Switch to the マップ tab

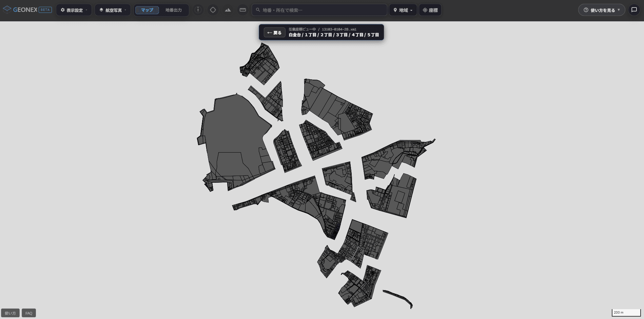tap(147, 10)
